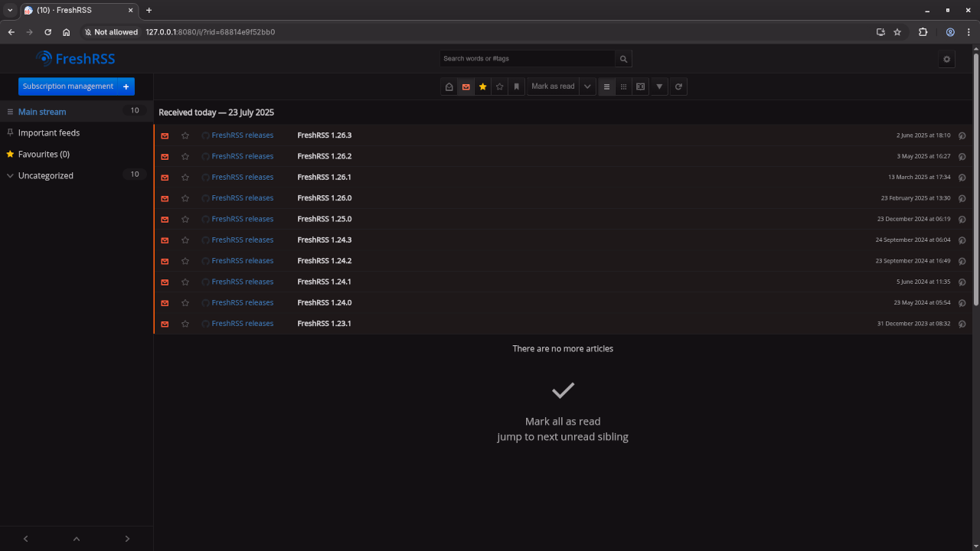Open external link icon for FreshRSS 1.25.0

click(x=962, y=219)
